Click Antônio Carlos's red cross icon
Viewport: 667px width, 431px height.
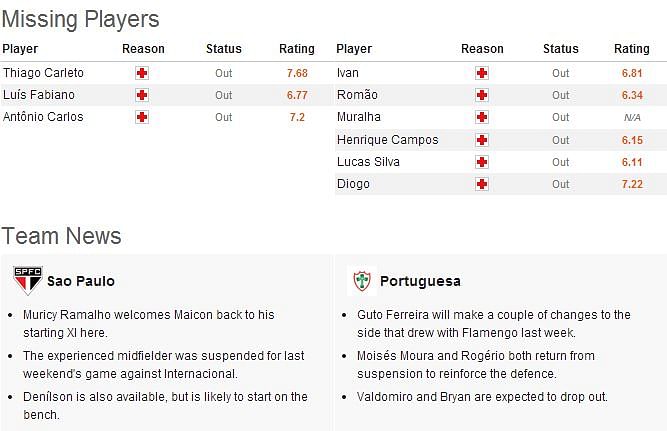(x=142, y=117)
